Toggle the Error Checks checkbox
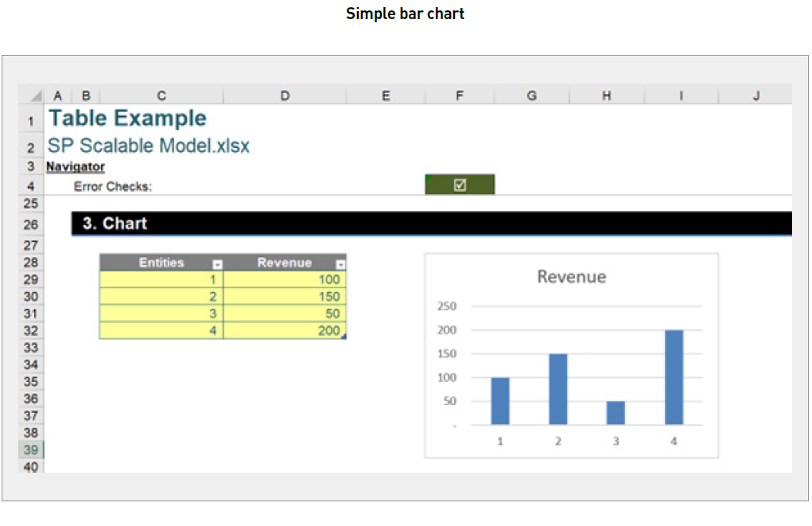 460,184
